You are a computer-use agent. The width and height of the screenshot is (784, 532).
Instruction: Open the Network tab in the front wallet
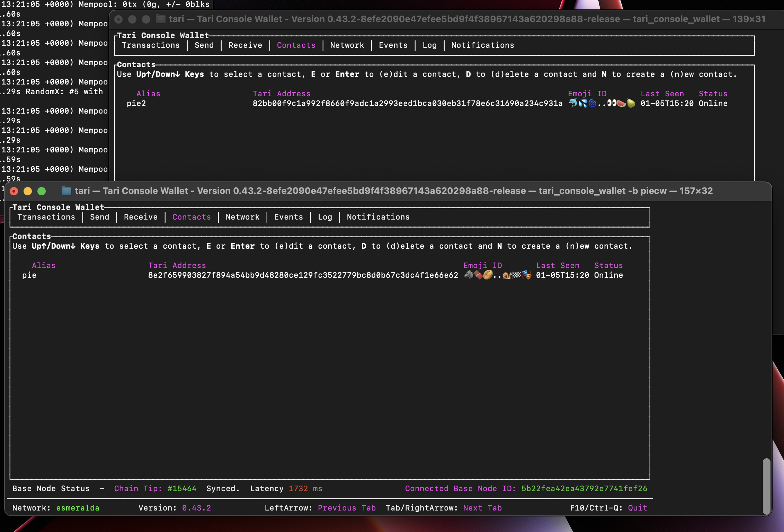coord(242,217)
